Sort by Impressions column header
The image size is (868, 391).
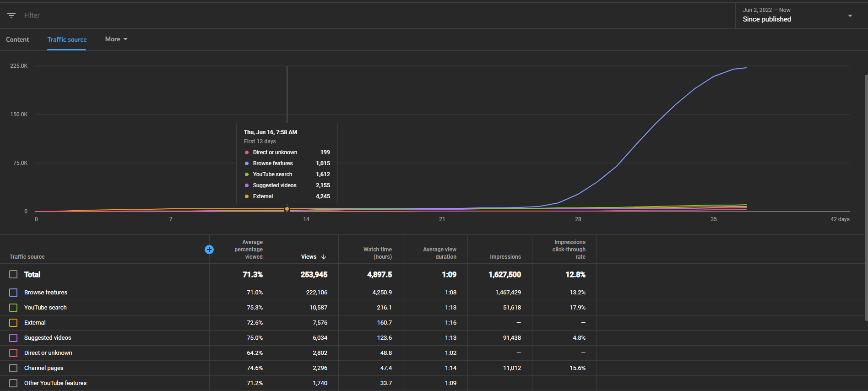[505, 257]
